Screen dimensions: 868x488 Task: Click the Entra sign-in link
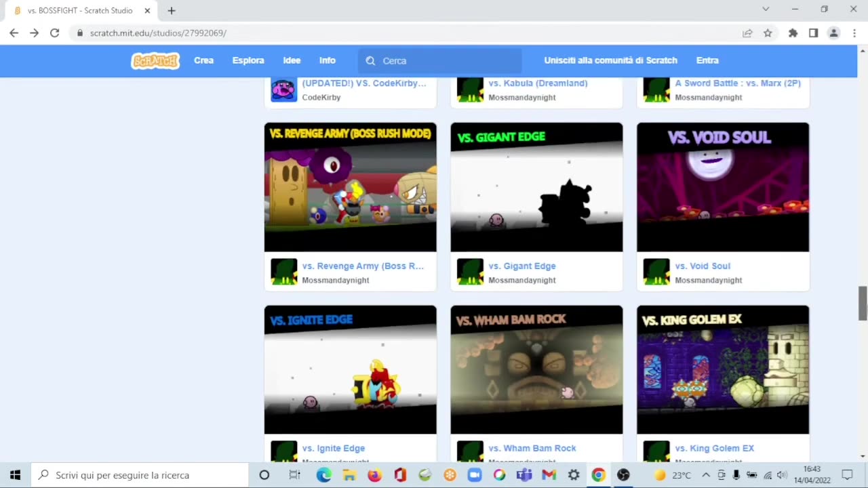(x=707, y=60)
